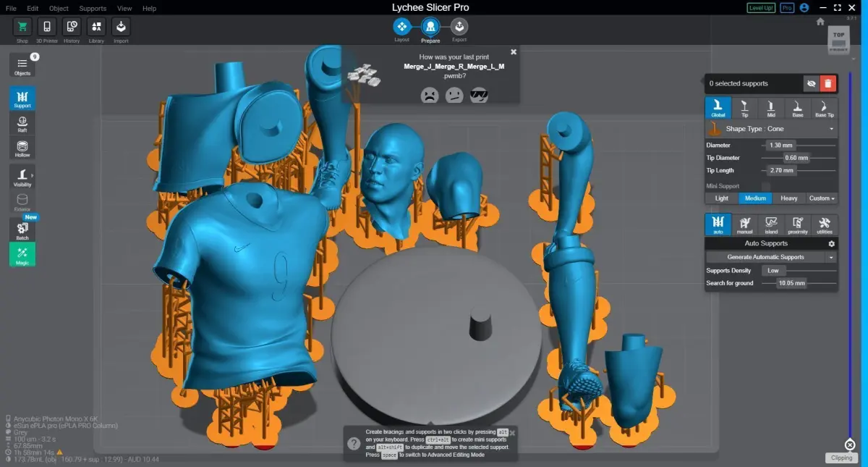This screenshot has width=868, height=467.
Task: Open the Shape Type Cone dropdown
Action: 772,129
